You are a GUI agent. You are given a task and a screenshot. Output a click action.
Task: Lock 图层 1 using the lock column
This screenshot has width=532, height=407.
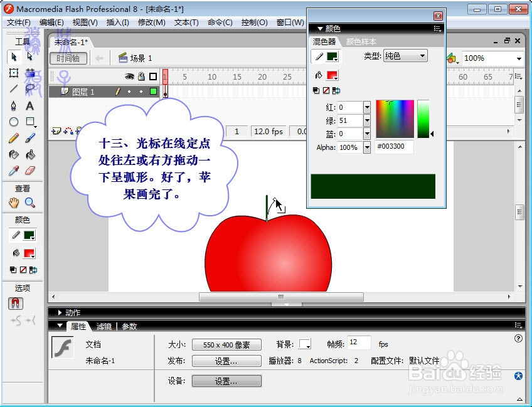coord(141,92)
